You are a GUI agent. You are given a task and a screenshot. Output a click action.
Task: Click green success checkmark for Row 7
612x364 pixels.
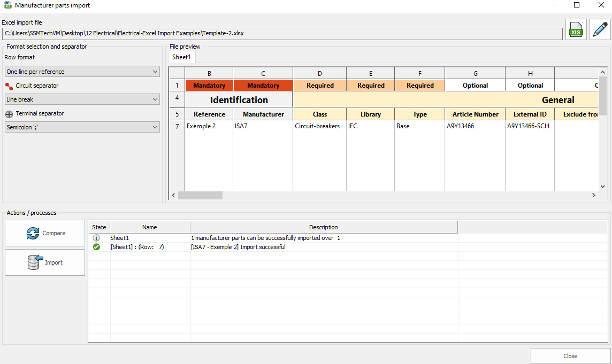point(96,247)
